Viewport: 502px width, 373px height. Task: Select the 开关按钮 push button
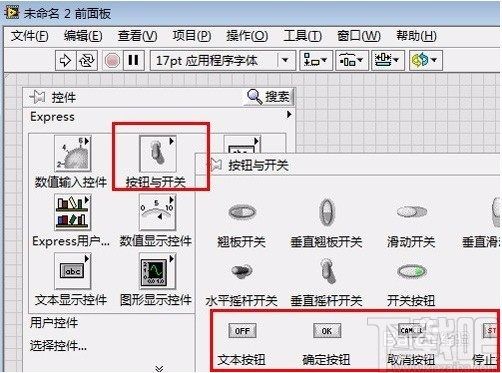412,271
